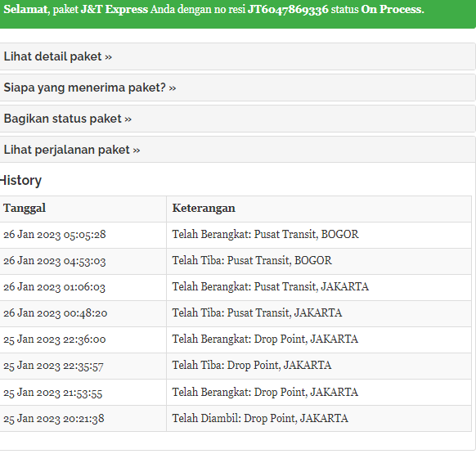Screen dimensions: 476x454
Task: Select the tracking number JT6047869336
Action: [288, 10]
